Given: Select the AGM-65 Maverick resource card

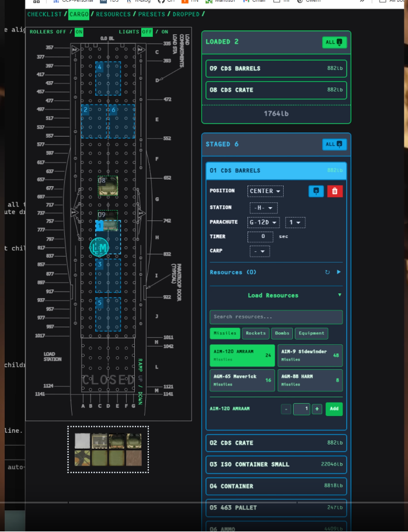Looking at the screenshot, I should 242,380.
